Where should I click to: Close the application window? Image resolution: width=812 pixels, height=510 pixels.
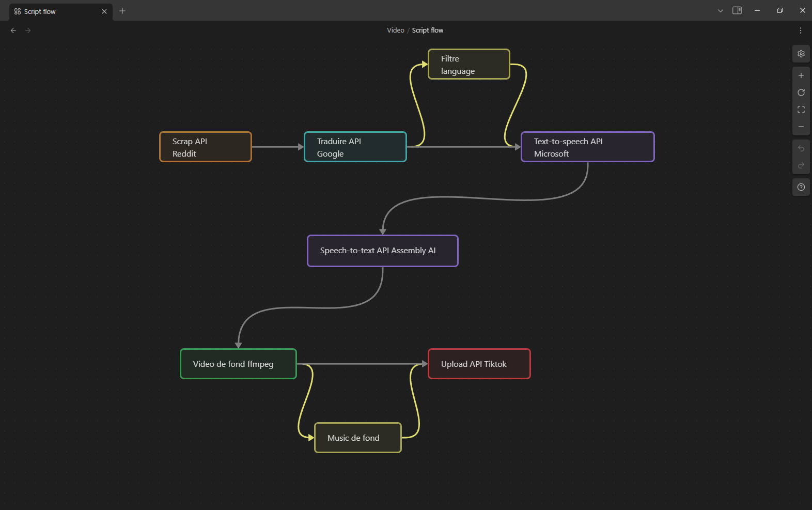[x=803, y=10]
